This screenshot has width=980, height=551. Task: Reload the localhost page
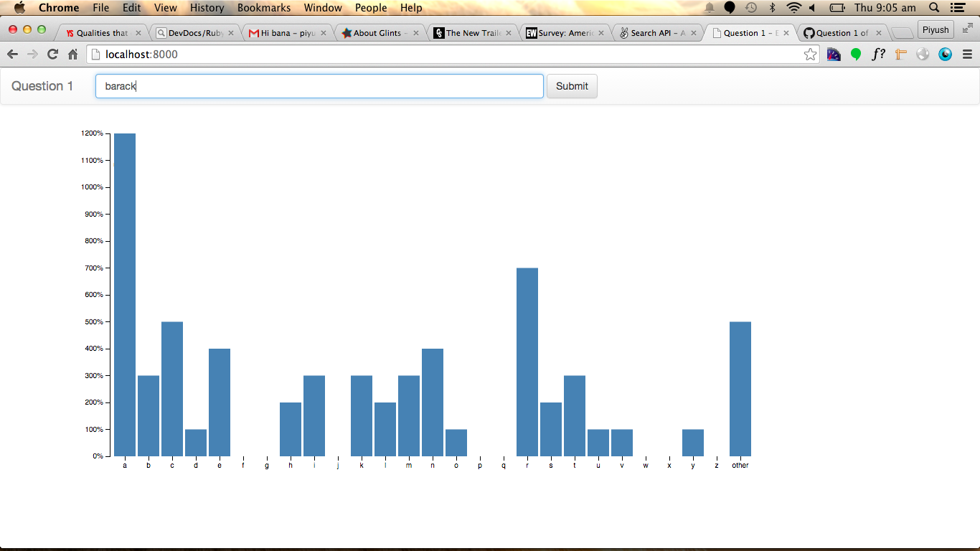52,55
